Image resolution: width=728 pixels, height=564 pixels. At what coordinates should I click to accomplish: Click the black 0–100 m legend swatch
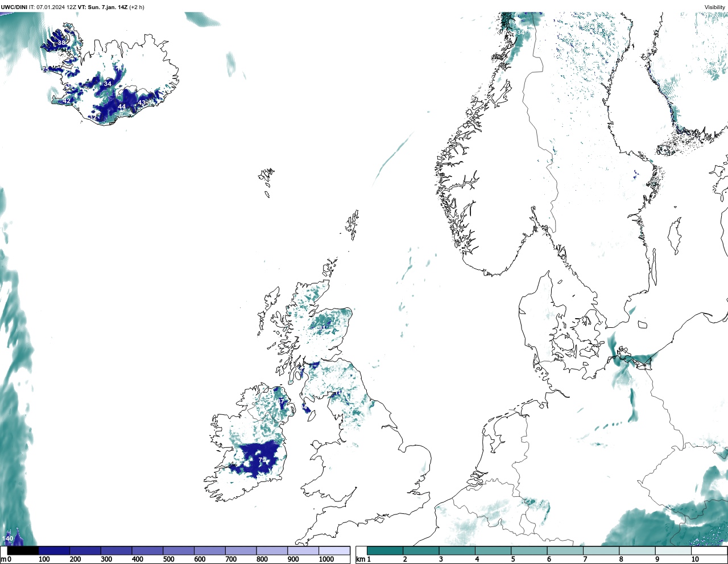(23, 551)
